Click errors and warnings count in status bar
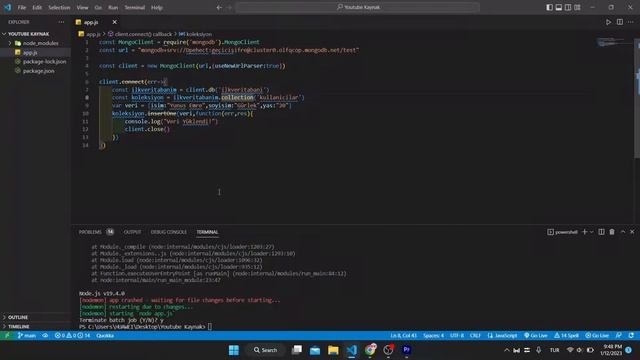The image size is (640, 360). tap(72, 336)
